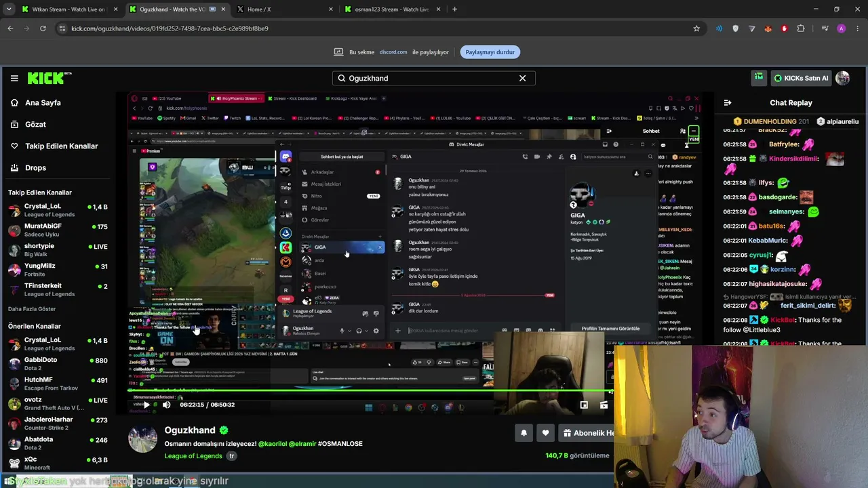Open shortypie channel in followed list
The width and height of the screenshot is (868, 488).
click(x=58, y=249)
